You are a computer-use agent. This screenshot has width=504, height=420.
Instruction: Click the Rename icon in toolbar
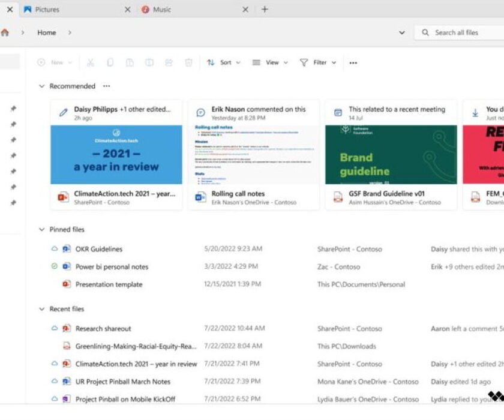[149, 62]
